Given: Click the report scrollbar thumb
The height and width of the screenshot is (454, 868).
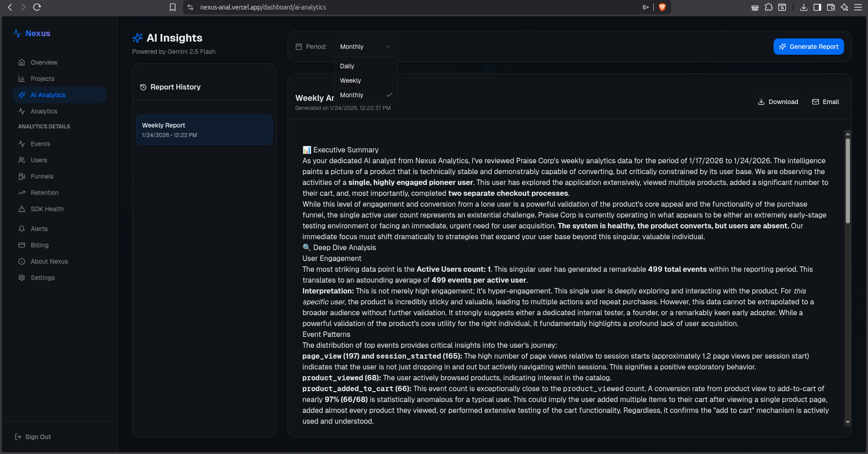Looking at the screenshot, I should click(x=848, y=181).
